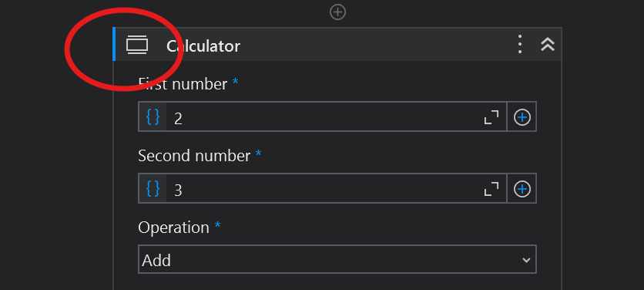Open expanded editor for First number
Viewport: 644px width, 290px height.
tap(491, 116)
